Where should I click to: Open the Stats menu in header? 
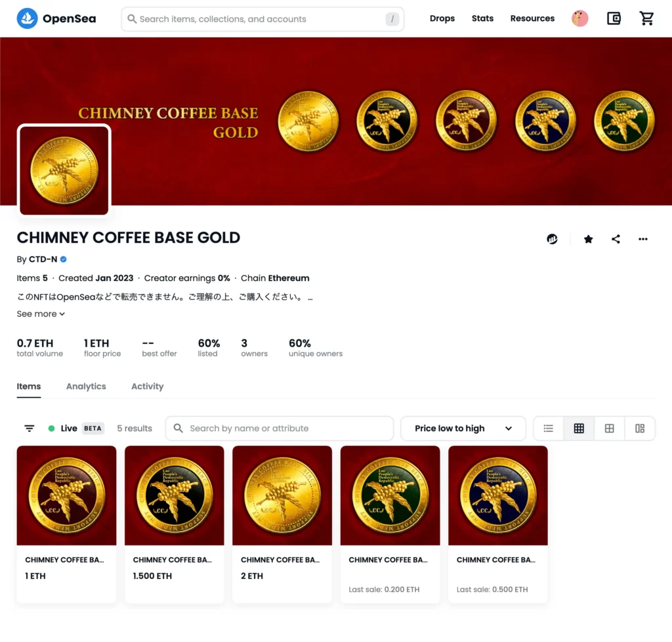click(482, 18)
